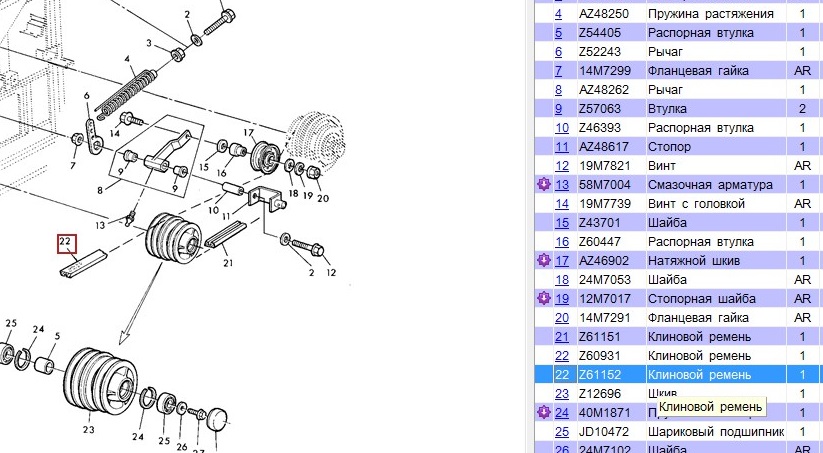Screen dimensions: 823x453
Task: Click the red-boxed callout 22 in the diagram
Action: (x=65, y=243)
